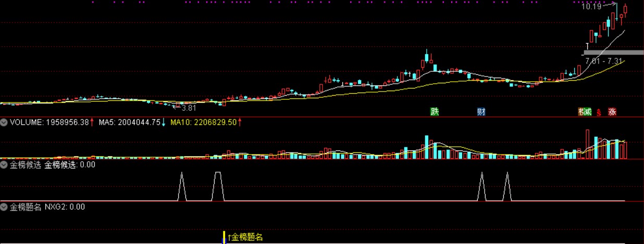Click the green 跌 event marker icon

tap(435, 112)
